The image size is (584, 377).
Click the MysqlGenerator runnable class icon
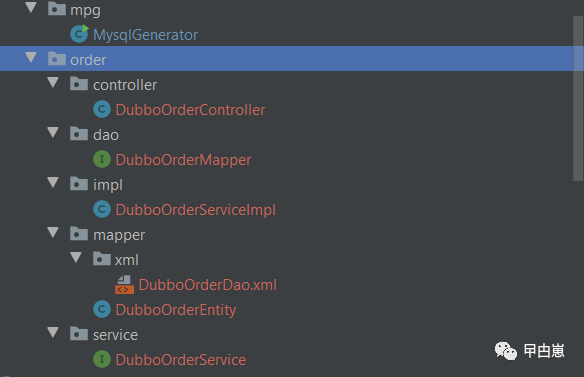coord(79,34)
